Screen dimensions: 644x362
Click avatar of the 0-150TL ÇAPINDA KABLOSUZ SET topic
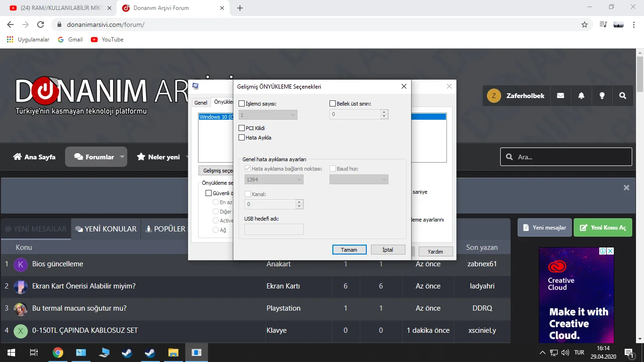(x=21, y=331)
